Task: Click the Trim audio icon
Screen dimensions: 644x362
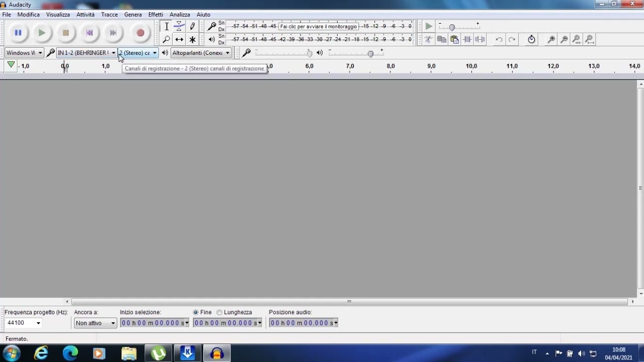Action: tap(467, 39)
